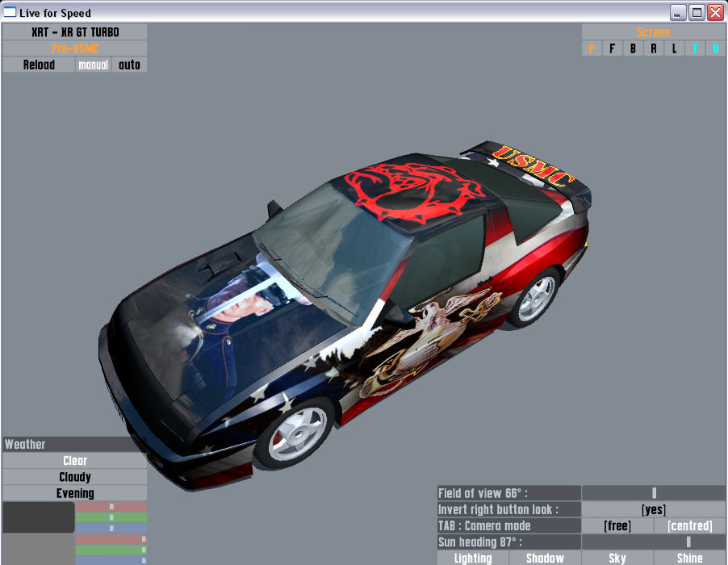Click the dark gray color swatch
The height and width of the screenshot is (565, 728).
point(39,517)
